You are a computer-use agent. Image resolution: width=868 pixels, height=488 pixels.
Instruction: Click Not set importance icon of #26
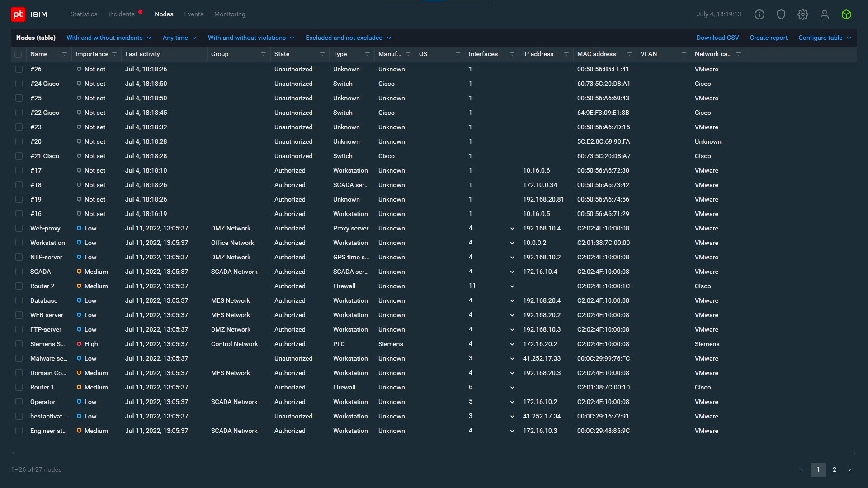tap(79, 69)
